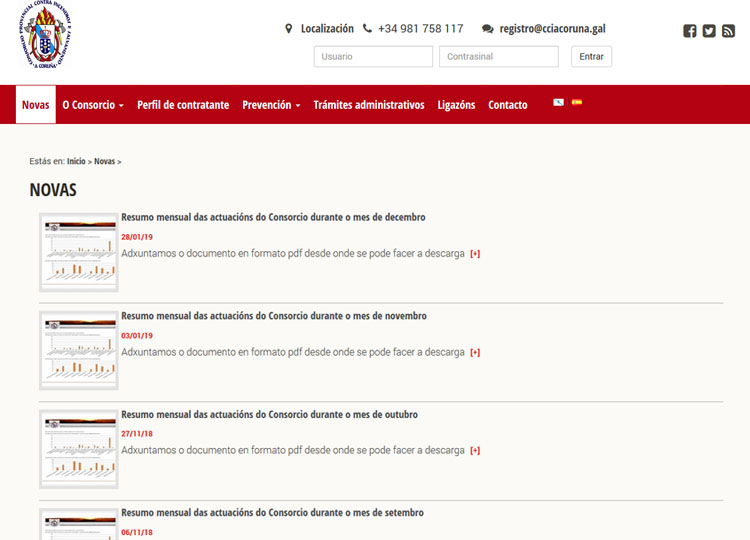Click Novas in the breadcrumb trail
Screen dimensions: 750x540
tap(104, 161)
